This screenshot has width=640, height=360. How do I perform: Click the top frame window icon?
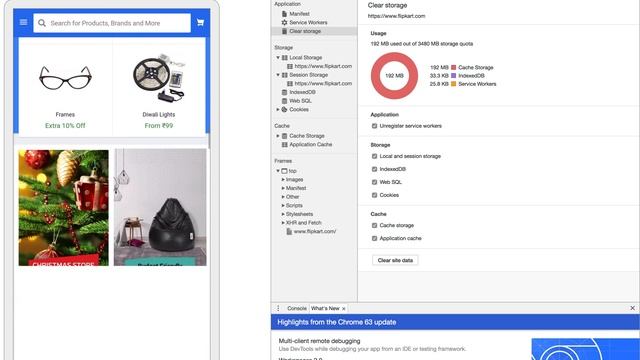[x=284, y=171]
